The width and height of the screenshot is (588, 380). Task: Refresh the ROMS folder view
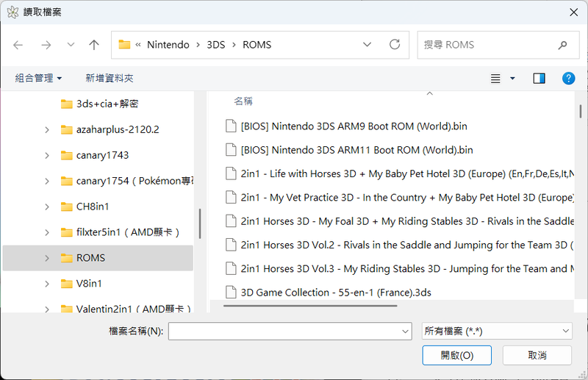coord(395,45)
